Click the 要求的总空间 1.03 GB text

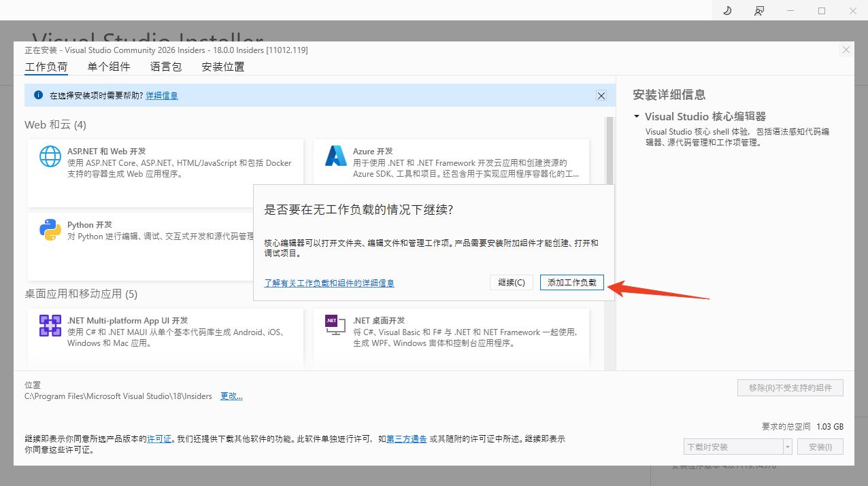coord(803,426)
